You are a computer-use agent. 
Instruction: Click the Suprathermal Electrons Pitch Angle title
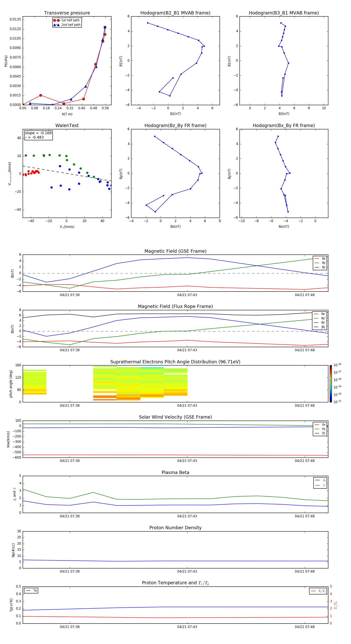point(175,362)
